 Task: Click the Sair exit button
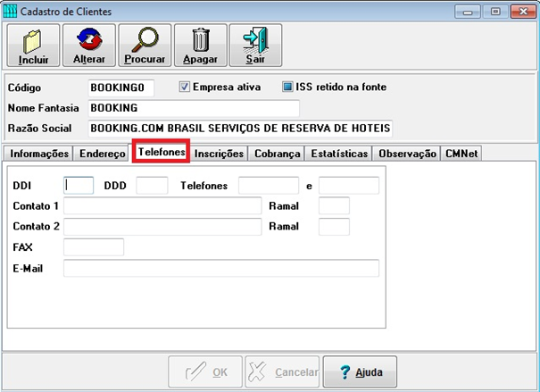point(255,46)
